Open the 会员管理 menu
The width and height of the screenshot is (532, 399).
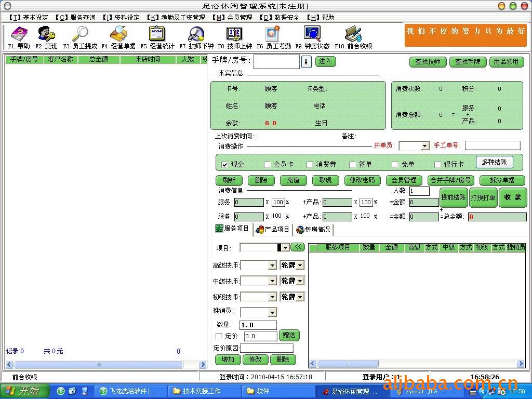click(x=232, y=17)
